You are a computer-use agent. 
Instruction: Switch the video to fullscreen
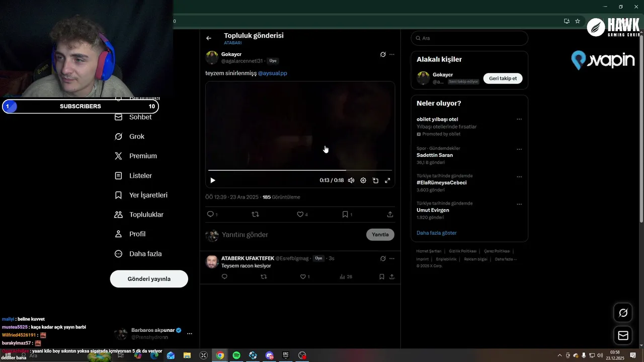(387, 180)
